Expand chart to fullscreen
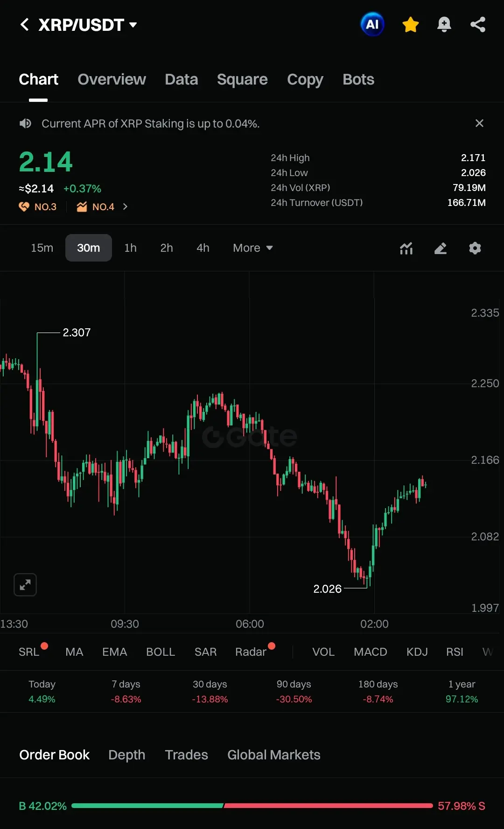Image resolution: width=504 pixels, height=829 pixels. pyautogui.click(x=25, y=585)
